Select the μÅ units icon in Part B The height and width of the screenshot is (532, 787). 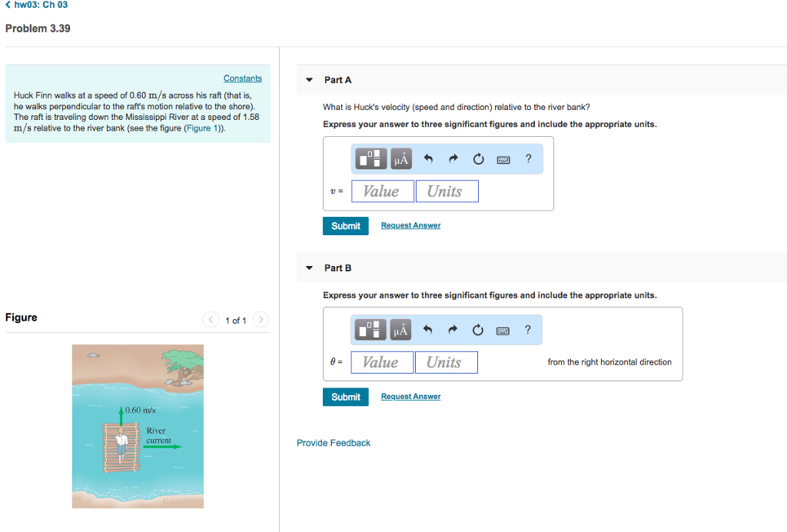(400, 330)
